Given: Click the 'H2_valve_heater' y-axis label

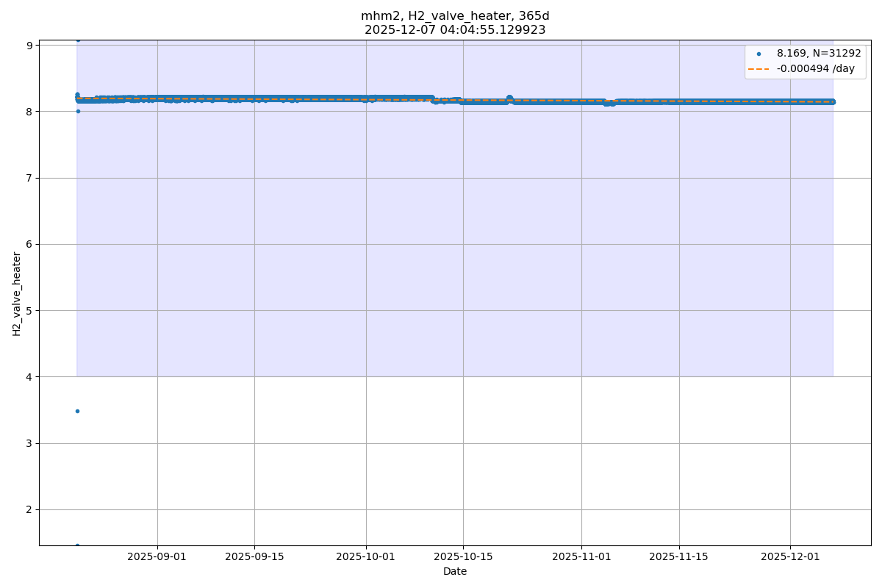Looking at the screenshot, I should (17, 293).
